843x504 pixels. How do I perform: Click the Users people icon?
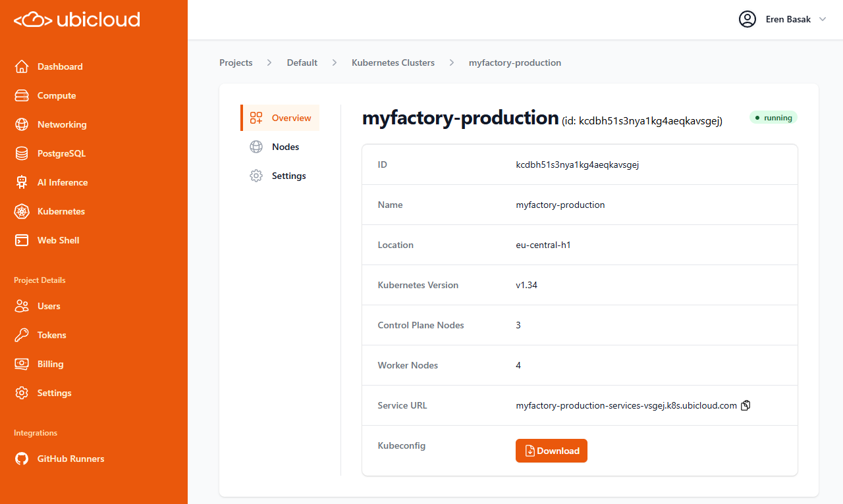point(22,306)
